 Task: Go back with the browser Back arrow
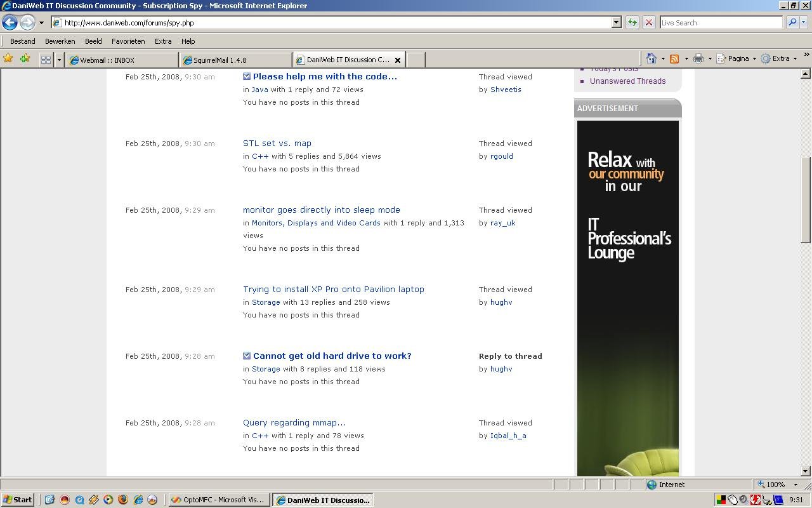10,22
